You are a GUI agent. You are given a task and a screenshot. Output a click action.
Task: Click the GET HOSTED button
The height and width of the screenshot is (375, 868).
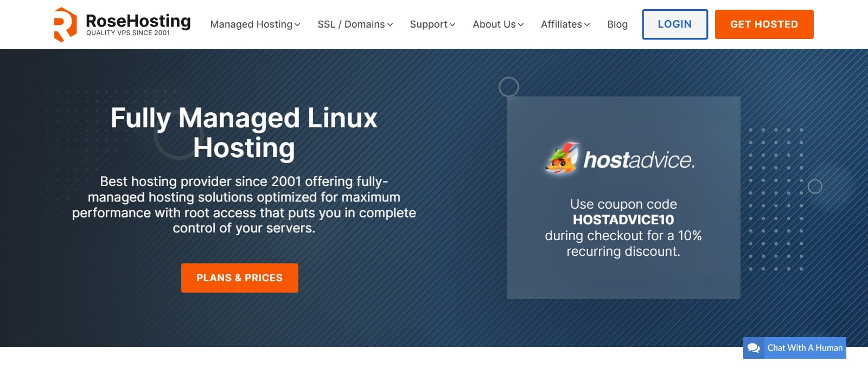[x=764, y=24]
